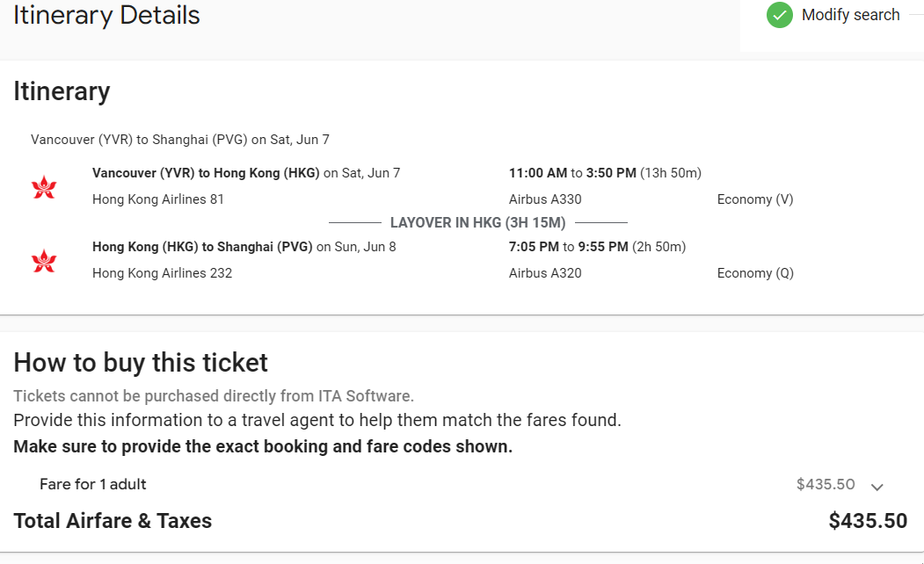Viewport: 924px width, 564px height.
Task: Click the Hong Kong (HKG) to Shanghai (PVG) segment title
Action: (202, 247)
